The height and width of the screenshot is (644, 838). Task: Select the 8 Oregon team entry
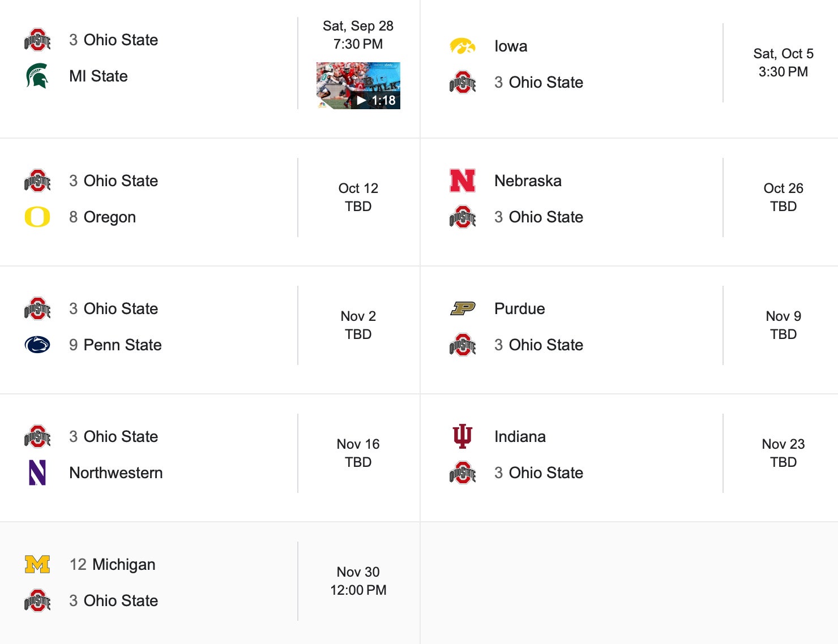pyautogui.click(x=102, y=217)
